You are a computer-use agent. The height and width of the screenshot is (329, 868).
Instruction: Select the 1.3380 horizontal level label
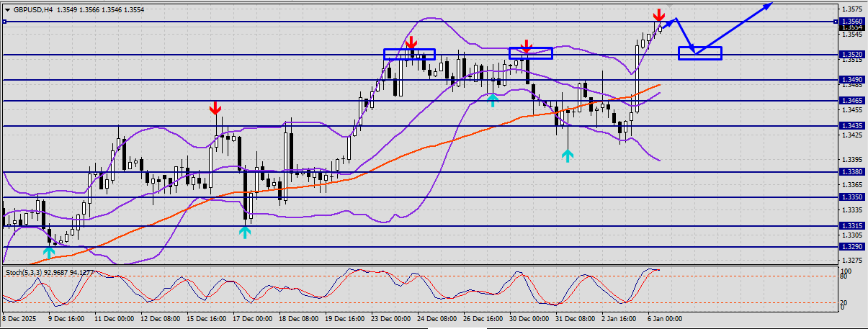(x=851, y=172)
